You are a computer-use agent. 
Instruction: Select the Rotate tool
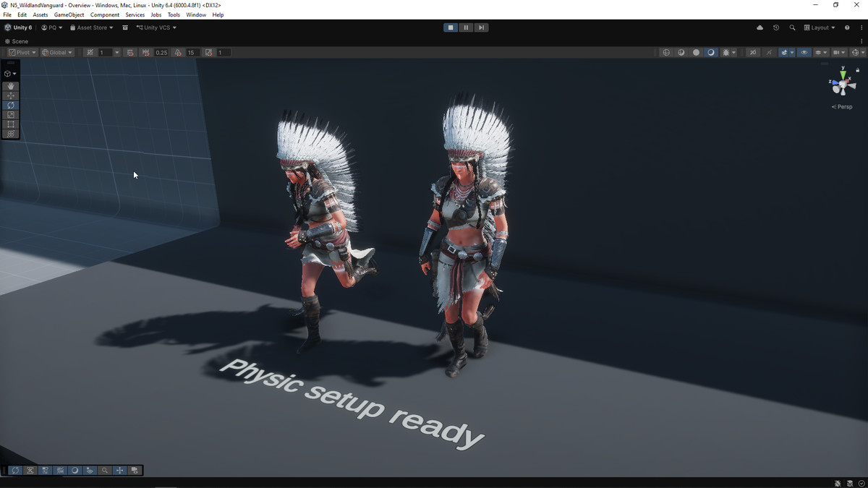click(11, 105)
